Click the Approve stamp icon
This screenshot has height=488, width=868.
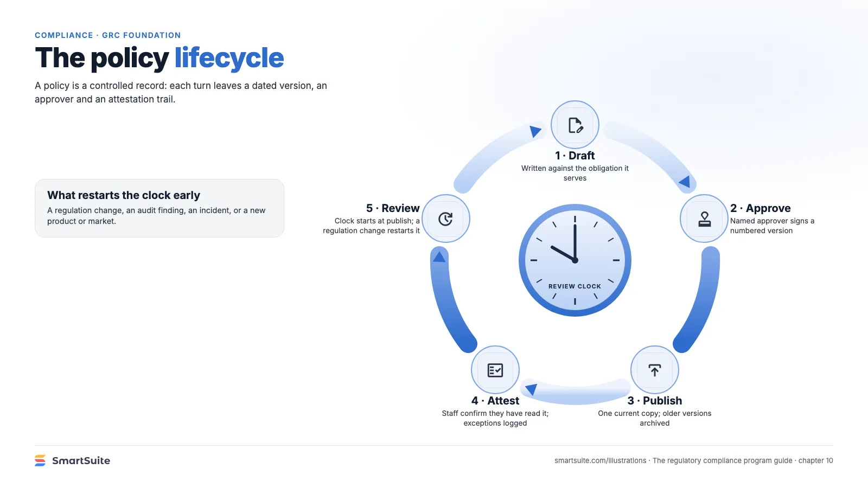point(704,219)
